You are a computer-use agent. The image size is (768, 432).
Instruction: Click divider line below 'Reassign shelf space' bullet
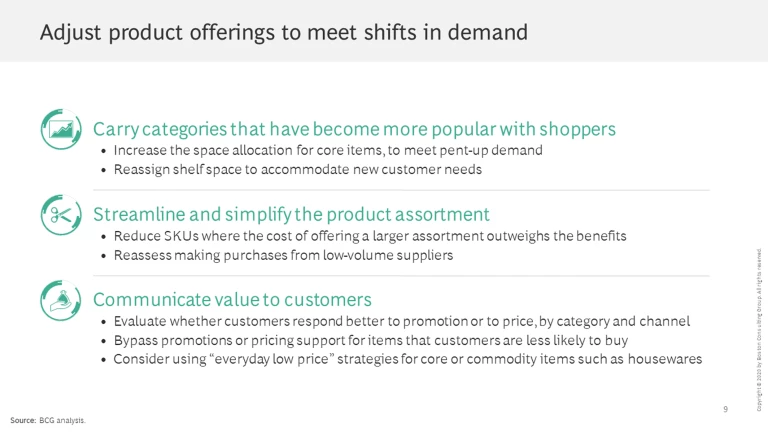[x=400, y=190]
